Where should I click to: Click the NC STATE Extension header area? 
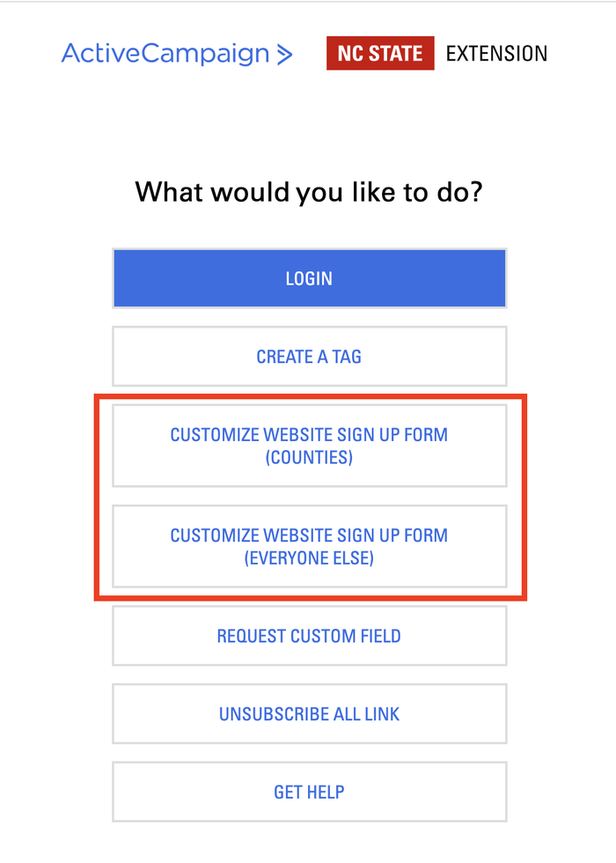tap(437, 53)
